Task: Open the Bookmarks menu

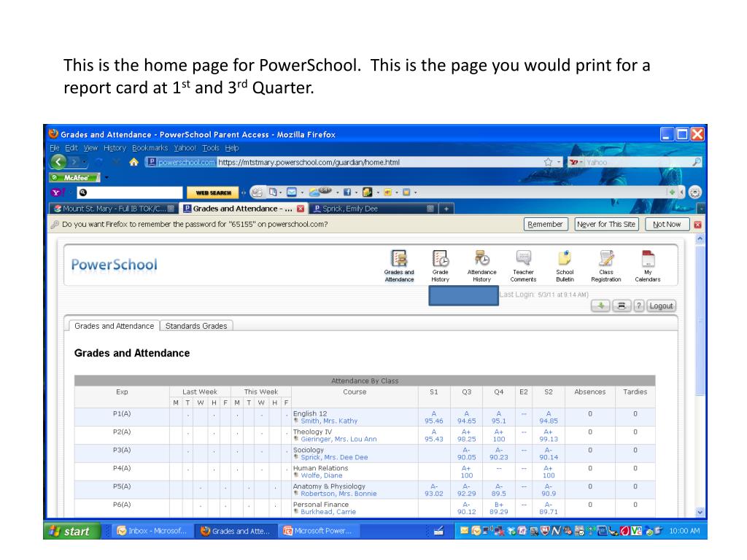Action: (150, 148)
